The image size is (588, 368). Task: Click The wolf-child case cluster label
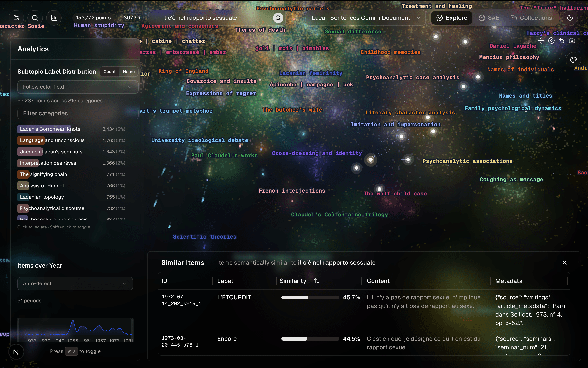click(395, 194)
